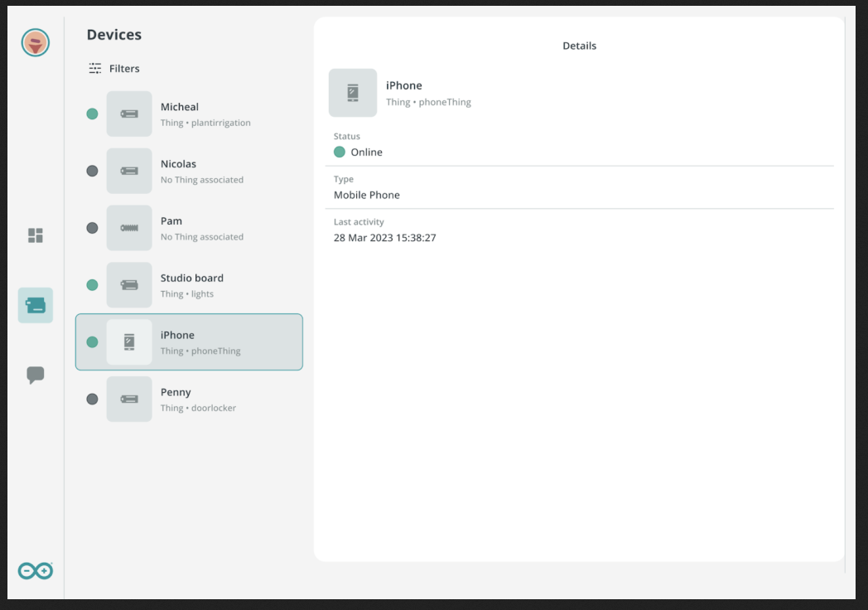868x610 pixels.
Task: Open the dashboards grid icon in sidebar
Action: pos(36,235)
